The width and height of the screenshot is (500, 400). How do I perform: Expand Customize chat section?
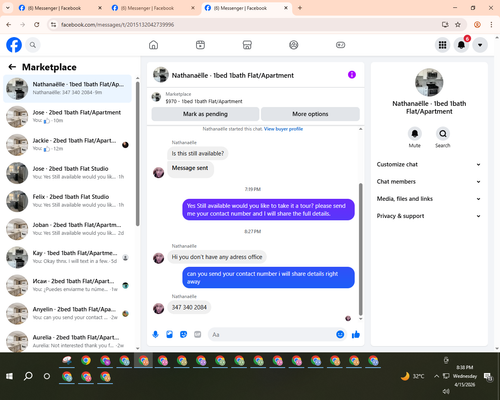[x=429, y=164]
